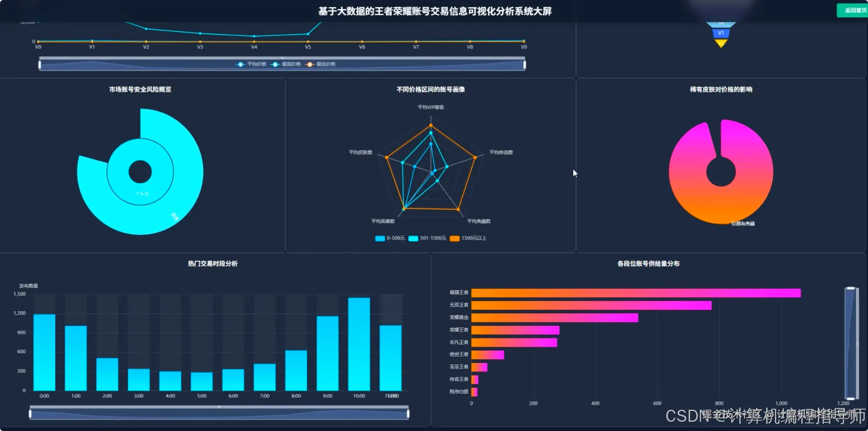Click the 非凡王者 supply bar
Screen dimensions: 868x431
514,342
